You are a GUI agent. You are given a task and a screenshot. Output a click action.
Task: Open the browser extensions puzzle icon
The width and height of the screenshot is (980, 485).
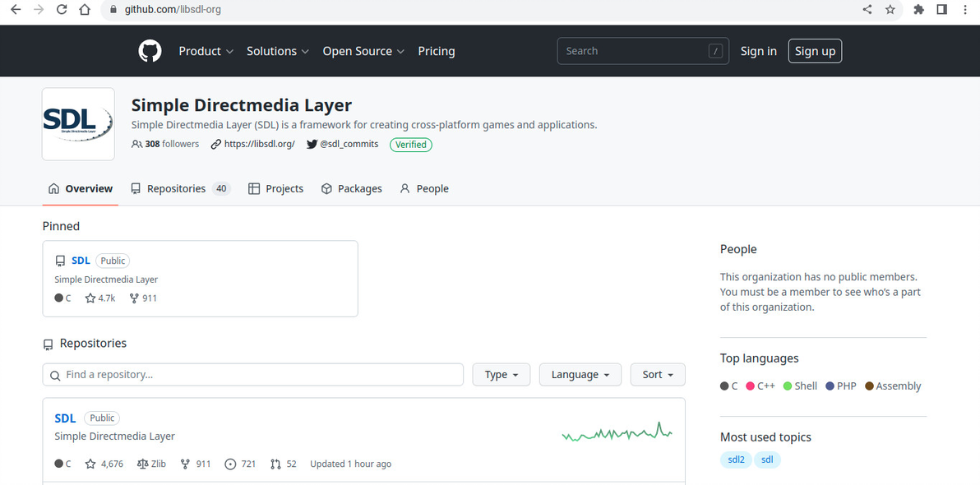pyautogui.click(x=918, y=10)
